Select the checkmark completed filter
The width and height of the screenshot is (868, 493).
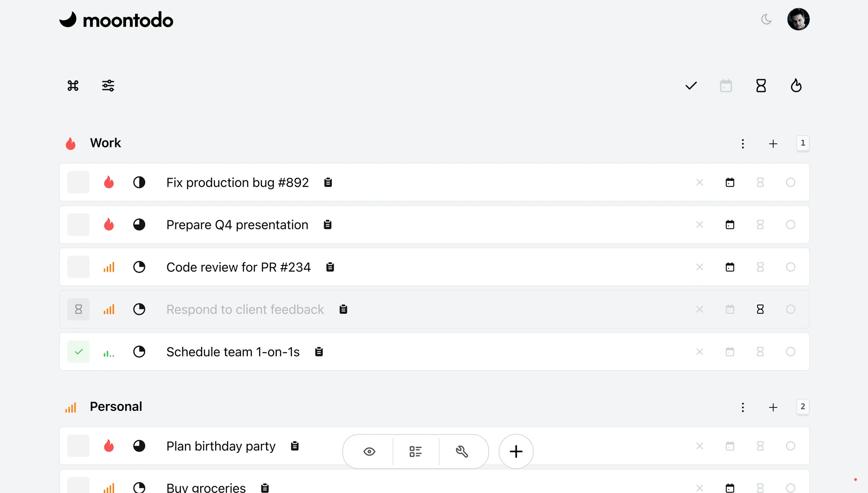(691, 85)
